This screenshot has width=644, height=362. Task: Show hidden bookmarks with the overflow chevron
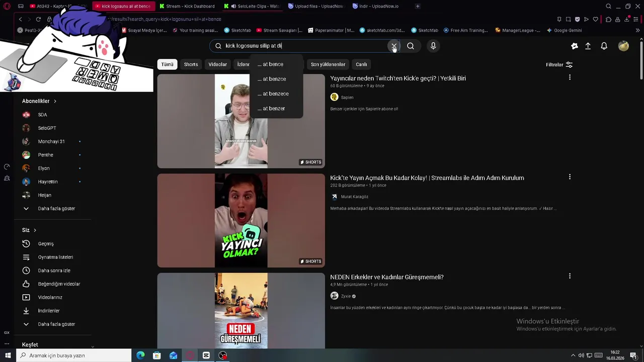click(638, 30)
